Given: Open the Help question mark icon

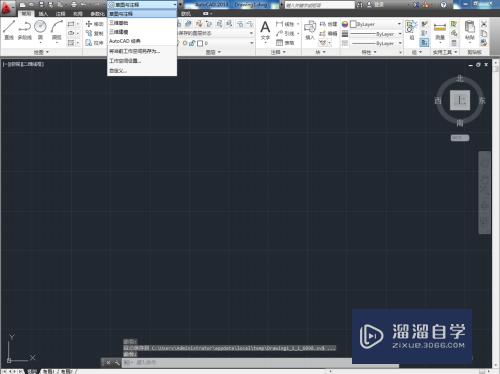Looking at the screenshot, I should pyautogui.click(x=443, y=5).
